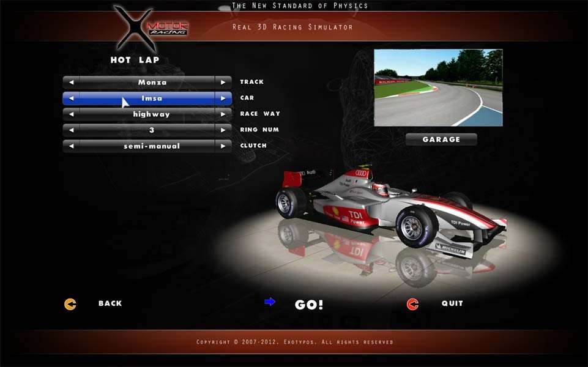The image size is (588, 367).
Task: Click right arrow on semi-manual clutch row
Action: 223,146
